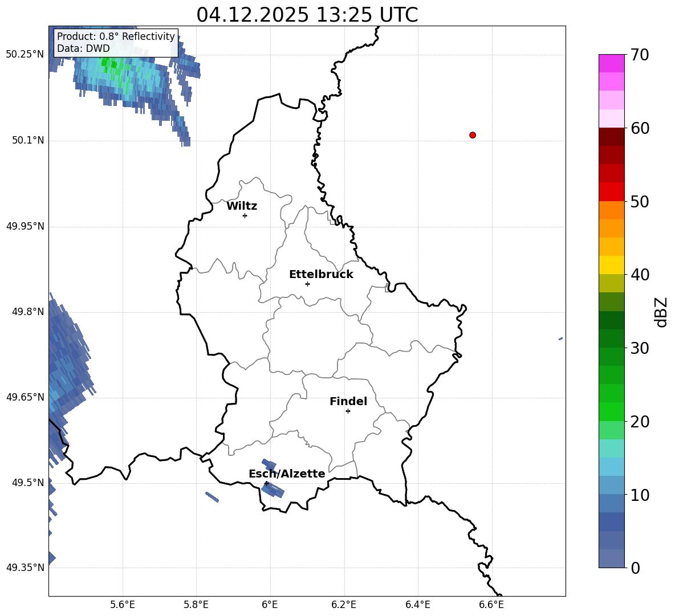Click the 50 tick on the colorbar
Viewport: 675px width, 616px height.
coord(640,201)
